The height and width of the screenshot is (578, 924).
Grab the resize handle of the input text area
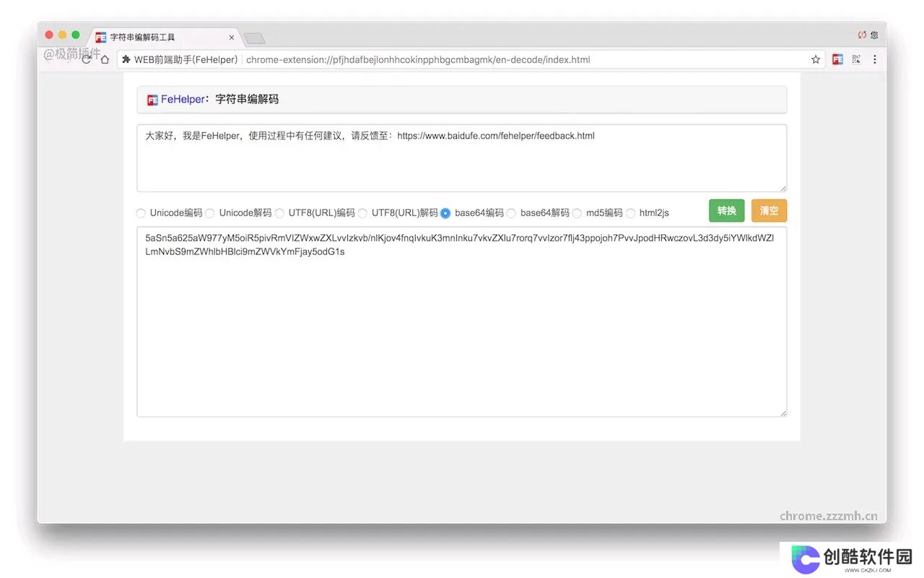pos(783,188)
